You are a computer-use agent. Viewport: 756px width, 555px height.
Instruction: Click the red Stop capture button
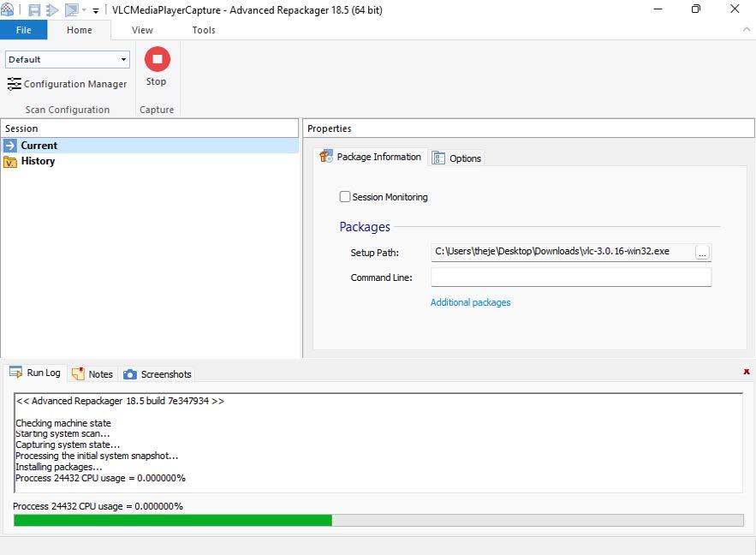pyautogui.click(x=158, y=59)
